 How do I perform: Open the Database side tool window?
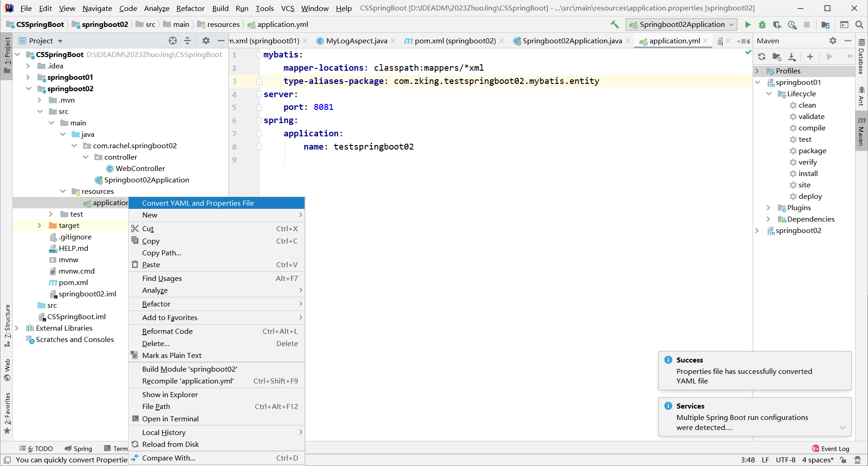pos(861,57)
